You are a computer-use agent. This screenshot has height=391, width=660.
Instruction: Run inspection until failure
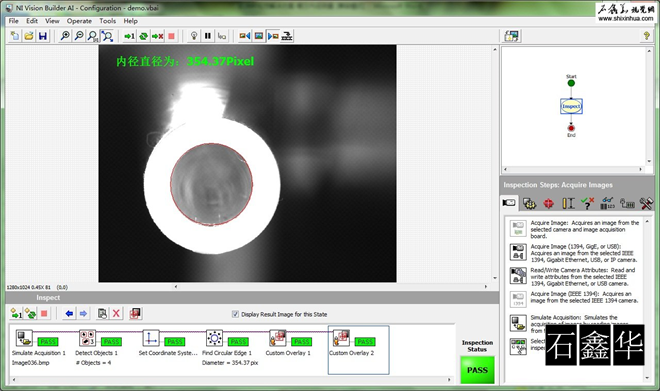point(157,36)
